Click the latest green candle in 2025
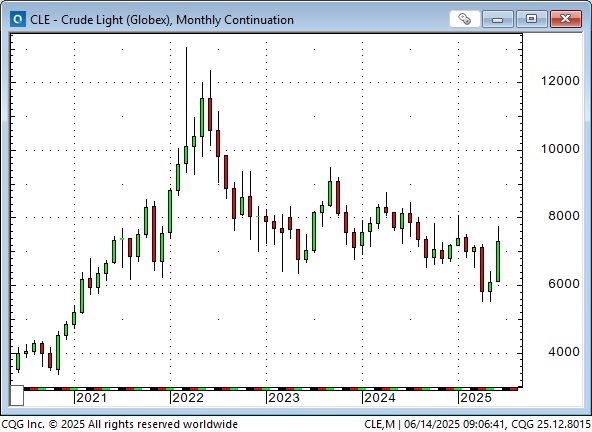592x432 pixels. pyautogui.click(x=498, y=261)
